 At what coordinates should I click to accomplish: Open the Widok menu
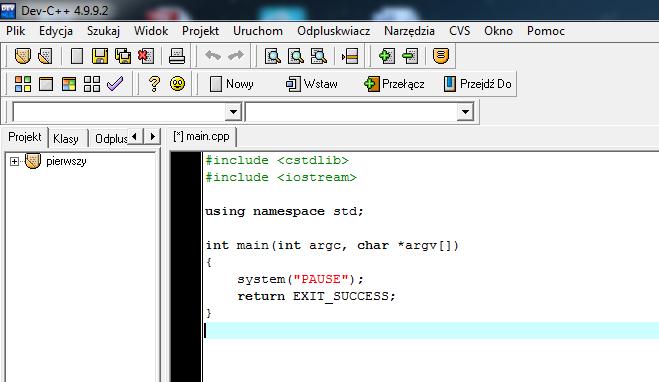[151, 31]
